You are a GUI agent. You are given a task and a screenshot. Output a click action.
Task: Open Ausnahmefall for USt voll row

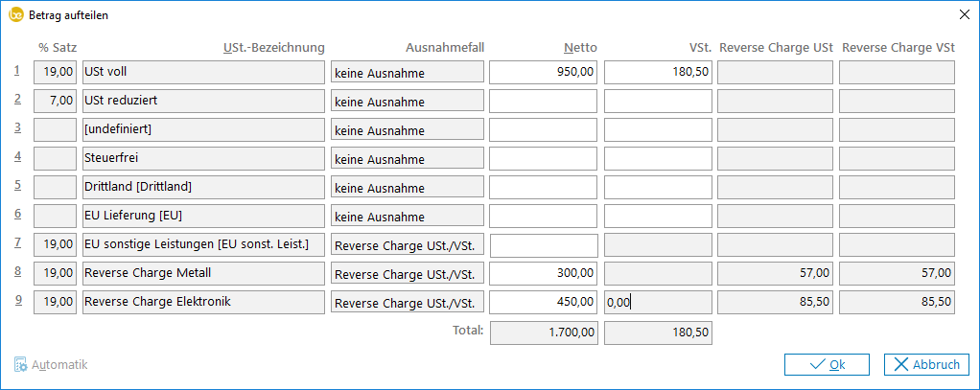(407, 72)
